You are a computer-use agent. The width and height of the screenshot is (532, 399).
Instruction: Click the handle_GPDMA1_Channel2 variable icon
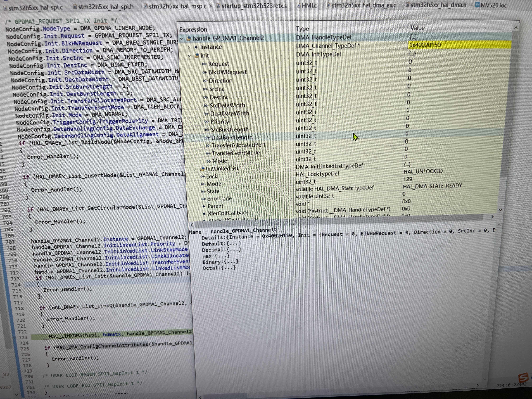(189, 39)
